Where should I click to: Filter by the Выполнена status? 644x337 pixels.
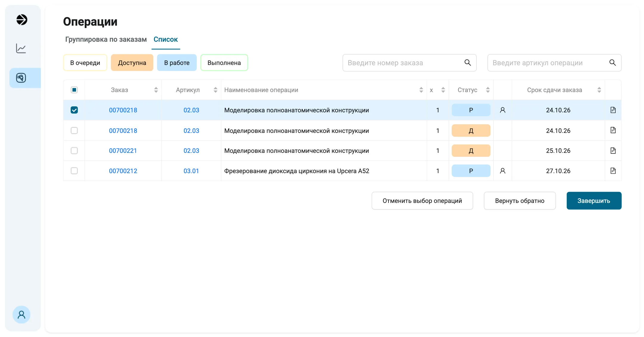[224, 63]
